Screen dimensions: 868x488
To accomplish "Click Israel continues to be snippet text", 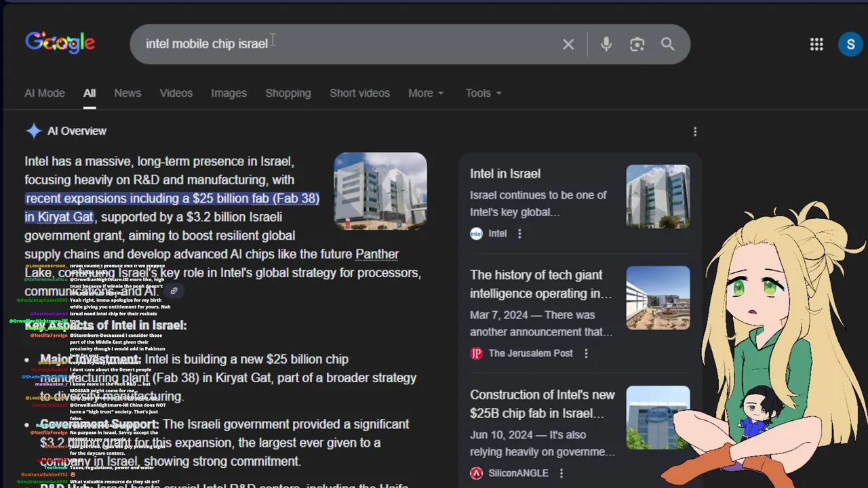I will (x=538, y=203).
